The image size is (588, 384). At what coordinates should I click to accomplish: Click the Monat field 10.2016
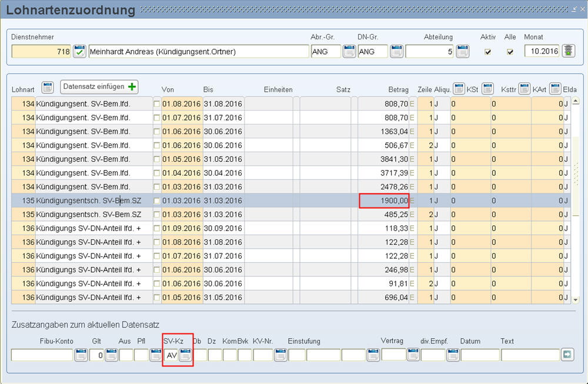tap(542, 51)
